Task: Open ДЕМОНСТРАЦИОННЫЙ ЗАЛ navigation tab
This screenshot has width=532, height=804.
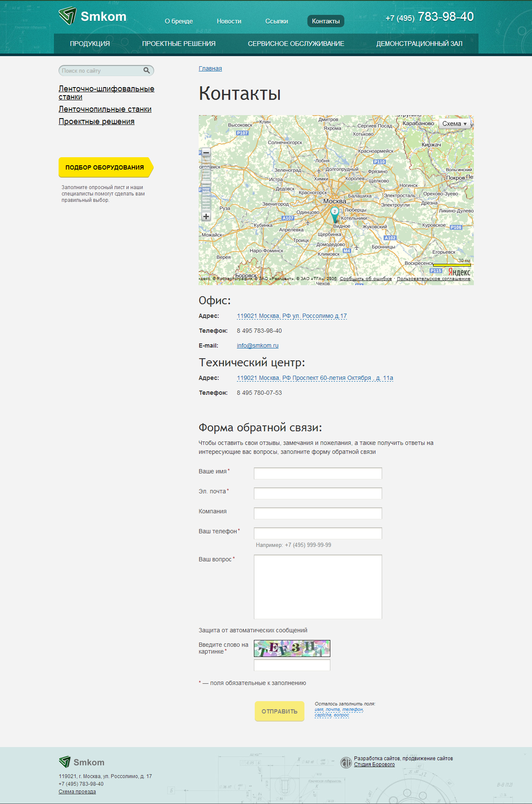Action: coord(419,43)
